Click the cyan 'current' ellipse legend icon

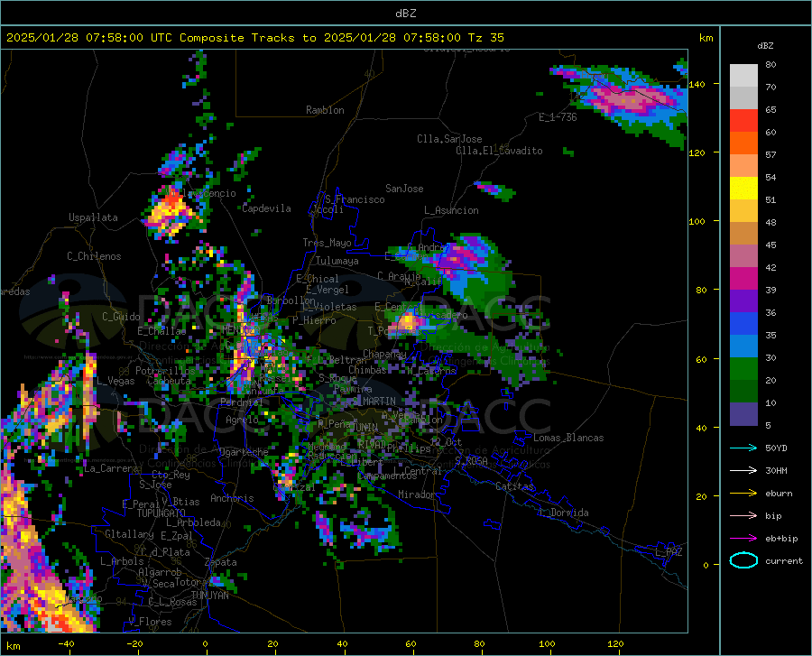click(743, 560)
